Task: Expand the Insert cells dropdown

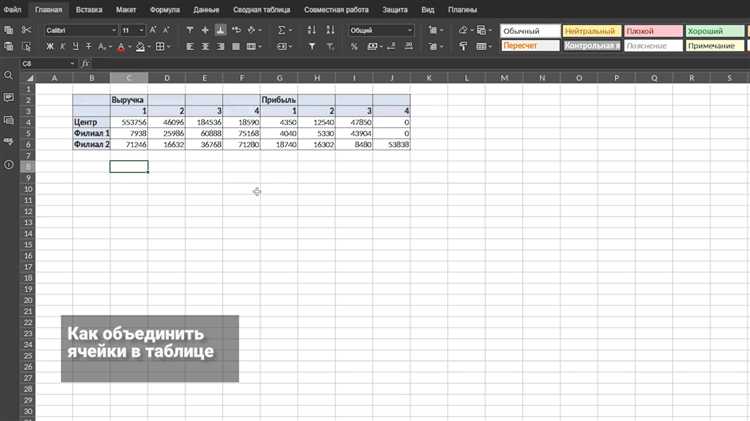Action: tap(441, 30)
